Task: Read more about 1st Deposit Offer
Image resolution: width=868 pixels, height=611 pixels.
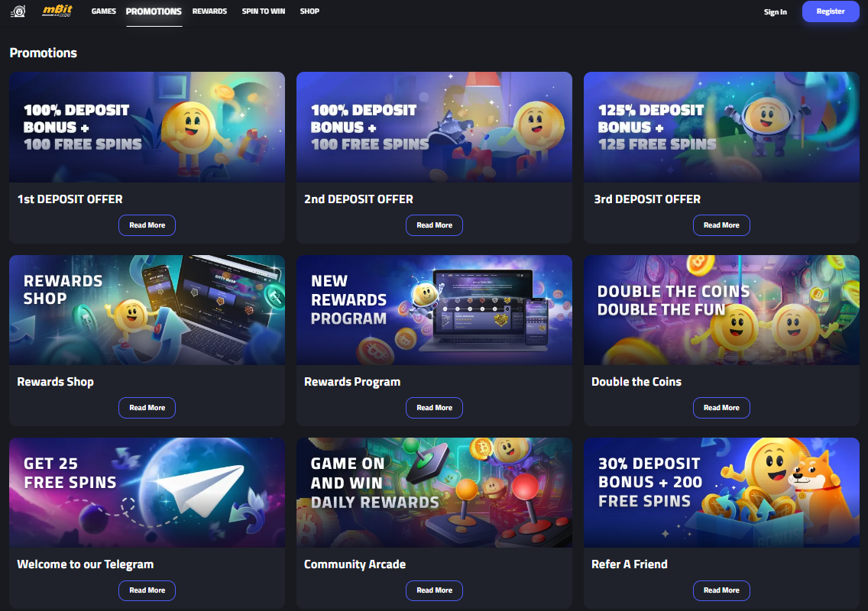Action: pos(147,225)
